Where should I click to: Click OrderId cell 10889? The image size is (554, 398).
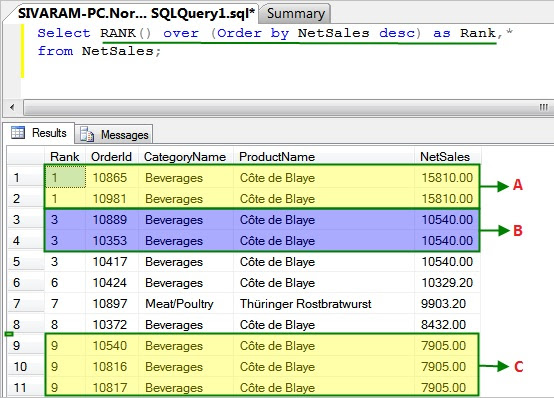pyautogui.click(x=112, y=220)
